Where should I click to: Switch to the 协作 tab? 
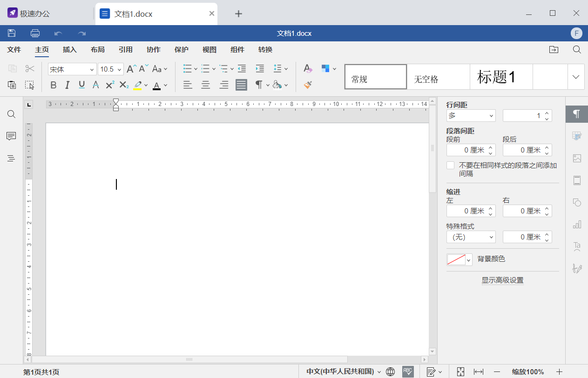[x=154, y=50]
